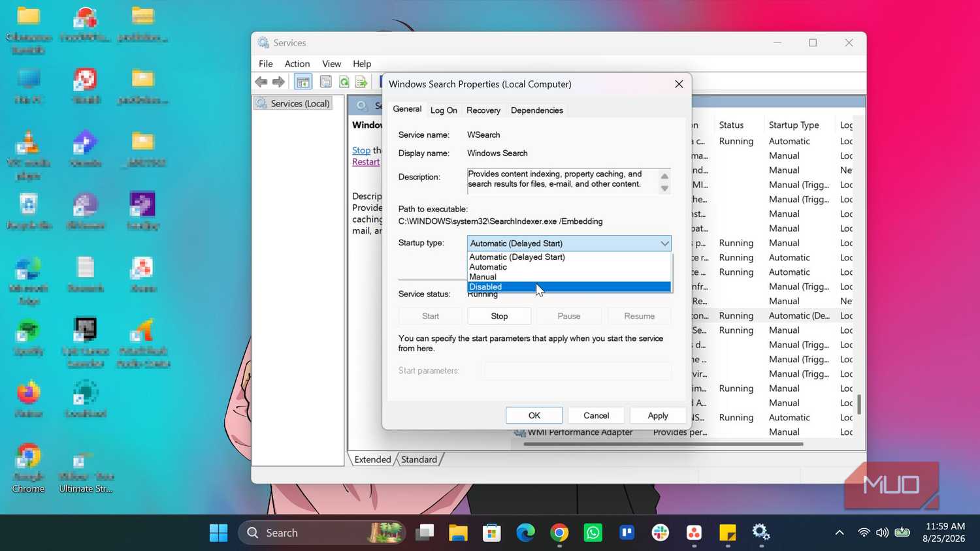Switch to the Recovery tab
Screen dimensions: 980x551
pos(483,110)
